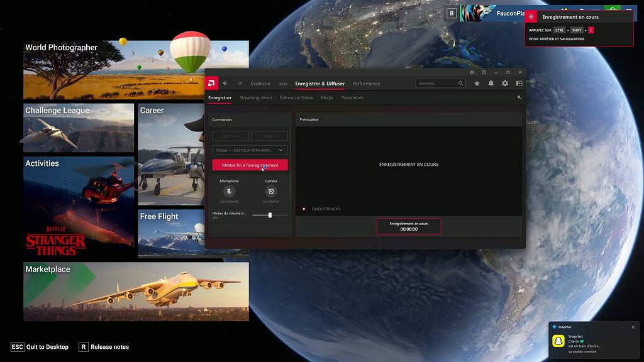Click the red record icon in overlay
Viewport: 644px width, 362px height.
531,17
